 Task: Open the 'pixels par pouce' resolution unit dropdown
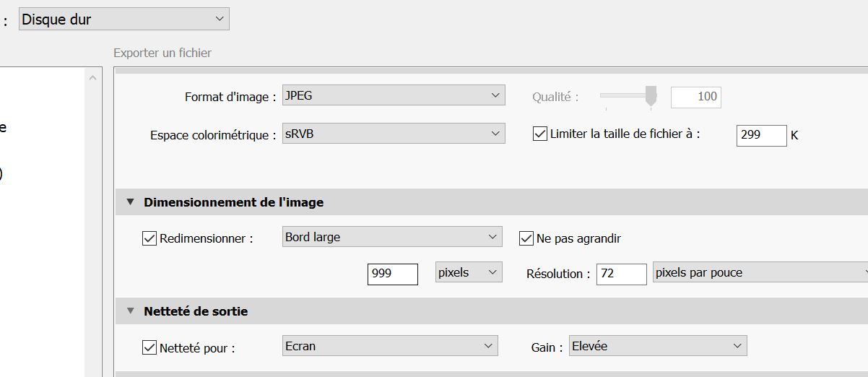coord(760,272)
